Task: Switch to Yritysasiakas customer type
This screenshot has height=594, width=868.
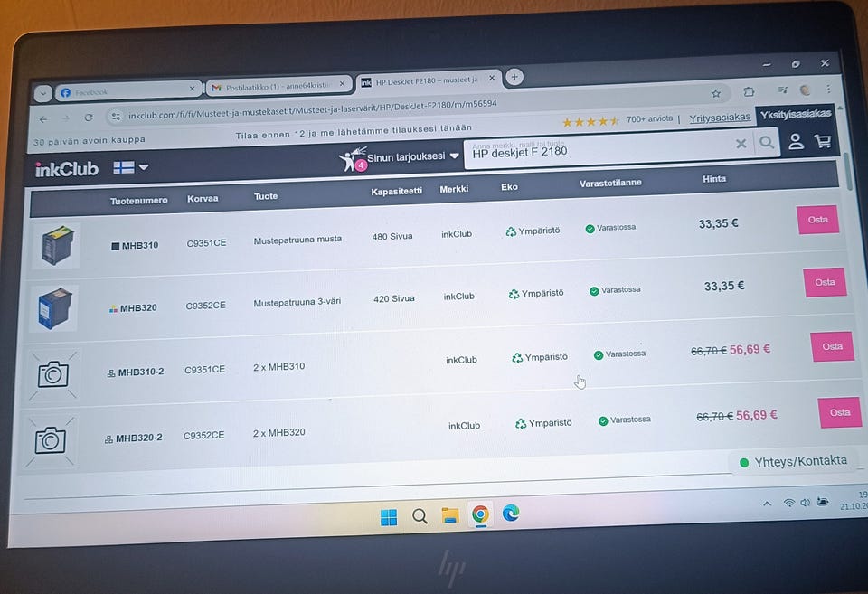Action: [720, 118]
